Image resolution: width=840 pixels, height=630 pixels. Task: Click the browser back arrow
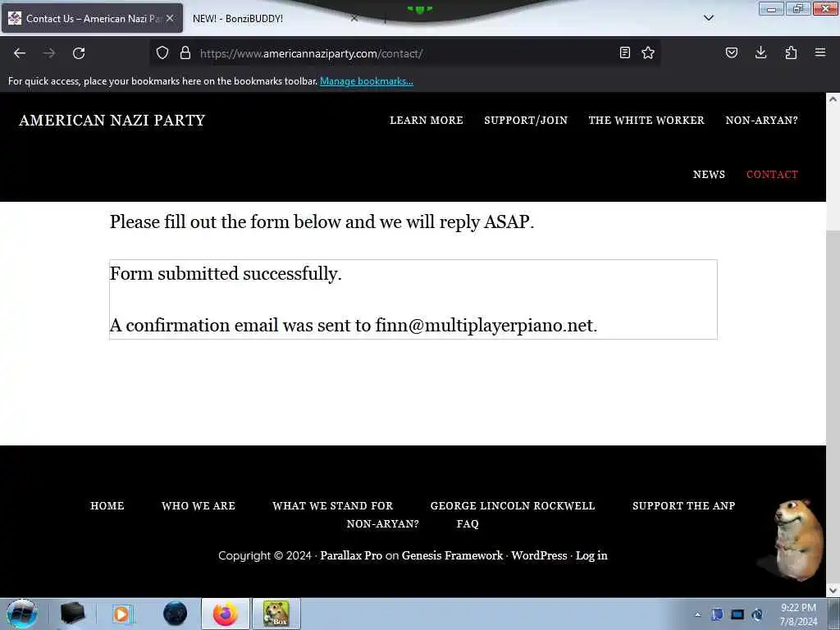(x=20, y=53)
